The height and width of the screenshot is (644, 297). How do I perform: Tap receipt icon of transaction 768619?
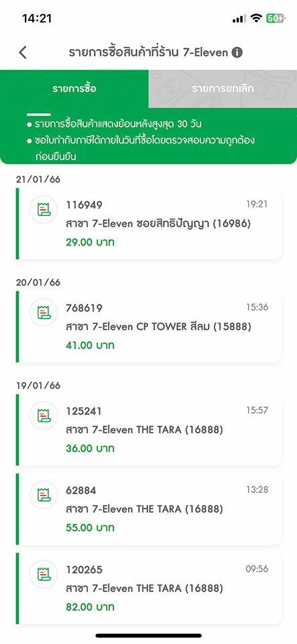tap(44, 313)
